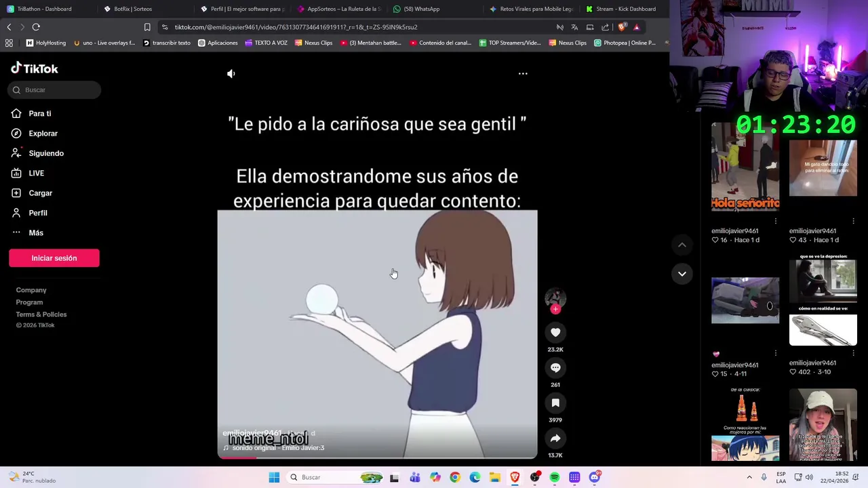Viewport: 868px width, 488px height.
Task: Go to the previous video with the up chevron
Action: click(x=682, y=245)
